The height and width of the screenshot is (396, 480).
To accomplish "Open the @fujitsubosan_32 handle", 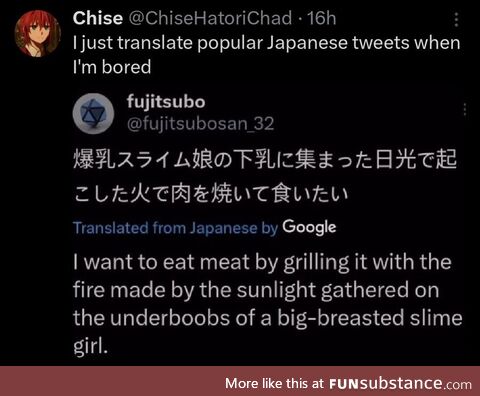I will pyautogui.click(x=200, y=124).
